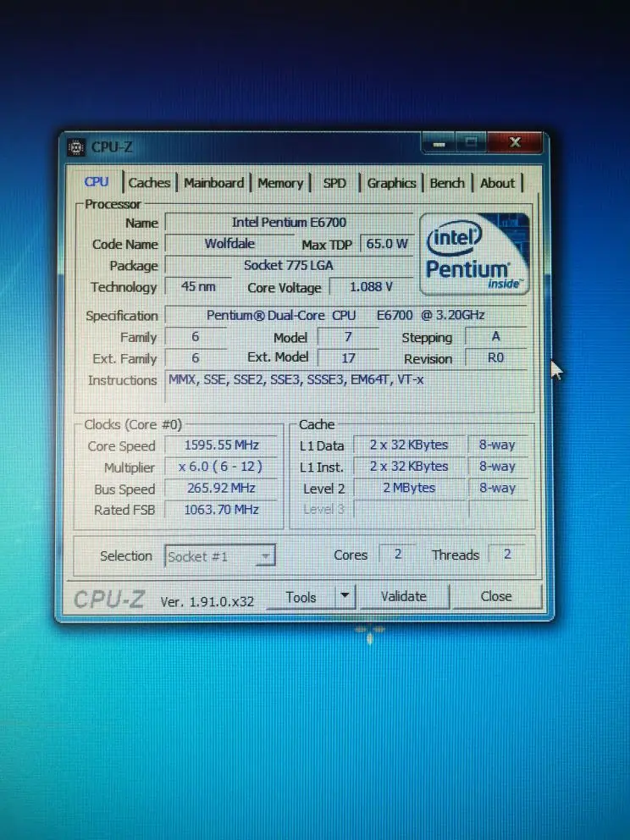Viewport: 630px width, 840px height.
Task: Click the Bus Speed 265.92 MHz value
Action: [221, 488]
